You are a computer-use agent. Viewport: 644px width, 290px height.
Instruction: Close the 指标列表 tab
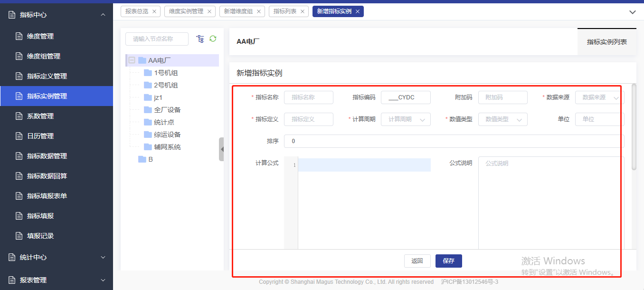pyautogui.click(x=302, y=11)
